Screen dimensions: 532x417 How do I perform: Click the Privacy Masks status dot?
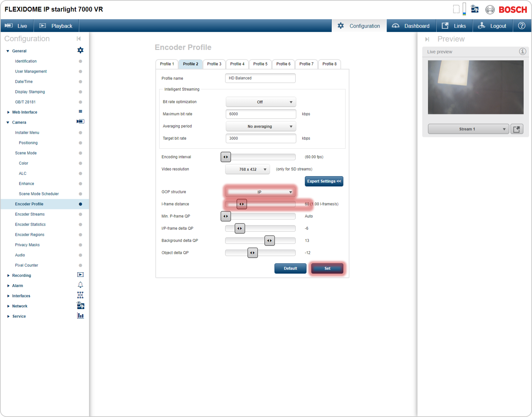click(x=80, y=245)
